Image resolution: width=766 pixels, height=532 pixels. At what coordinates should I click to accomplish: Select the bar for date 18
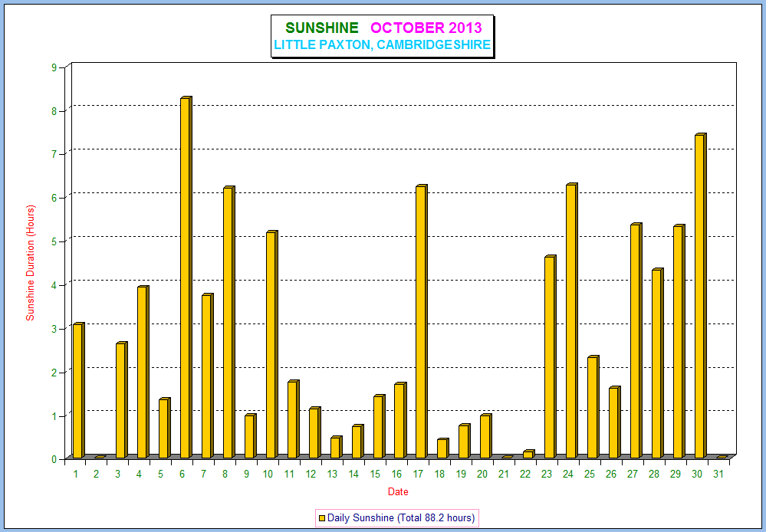(x=443, y=448)
